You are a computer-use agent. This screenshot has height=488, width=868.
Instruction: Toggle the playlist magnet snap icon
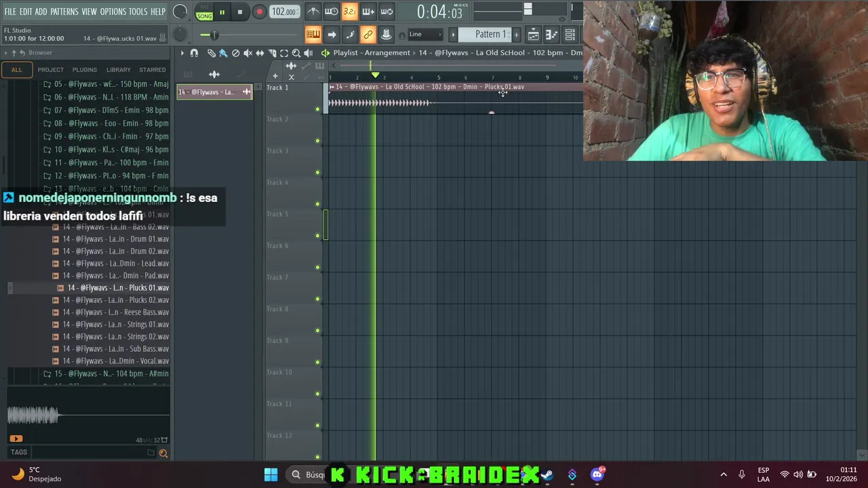[x=194, y=53]
